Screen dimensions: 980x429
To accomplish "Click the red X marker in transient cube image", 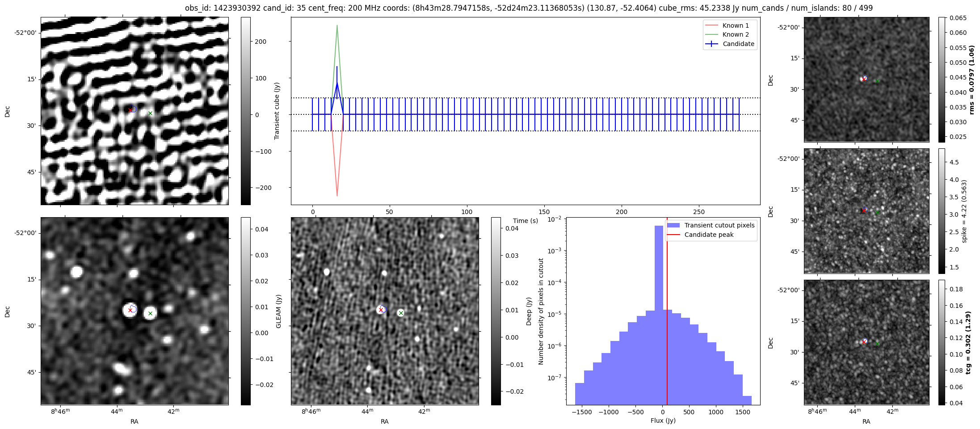I will pos(130,110).
